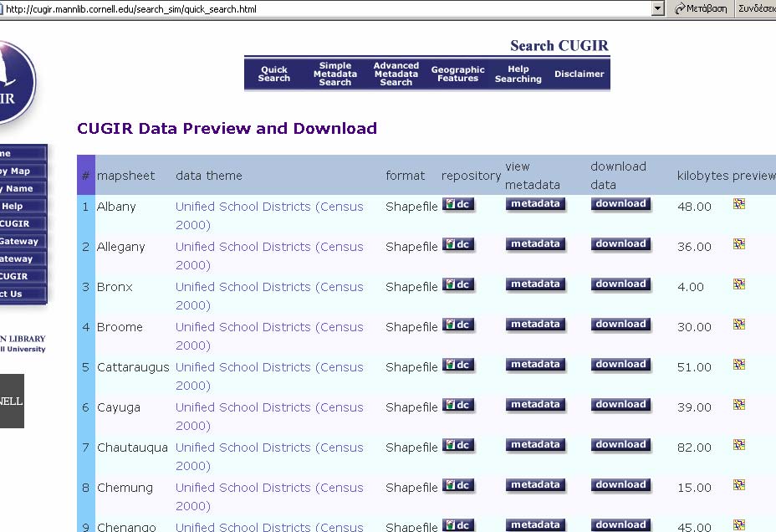Open Cayuga Unified School Districts data theme link
The image size is (776, 532).
(270, 416)
